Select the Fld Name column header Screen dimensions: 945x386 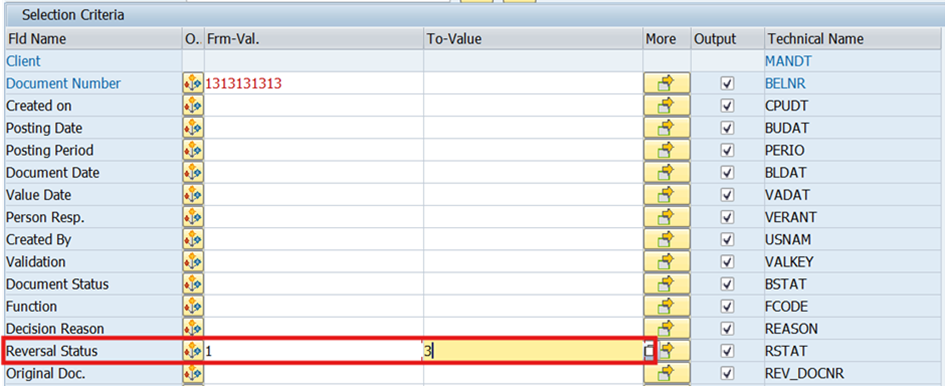pyautogui.click(x=93, y=39)
